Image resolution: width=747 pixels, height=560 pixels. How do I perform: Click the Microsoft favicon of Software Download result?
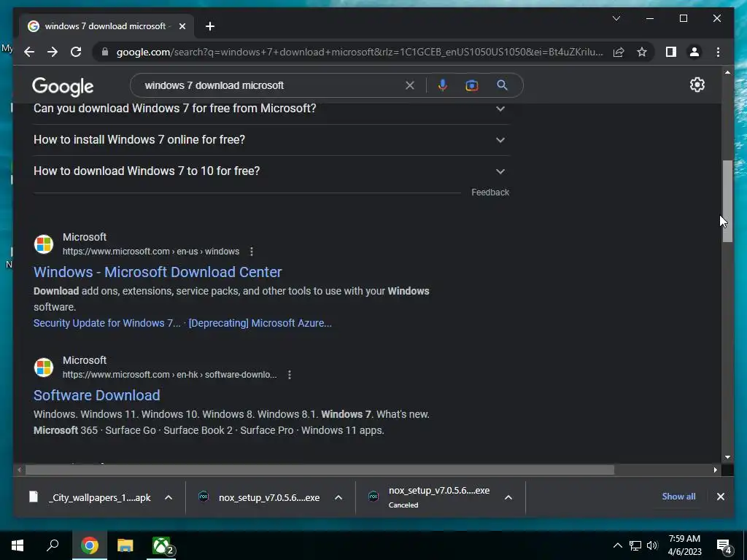43,367
